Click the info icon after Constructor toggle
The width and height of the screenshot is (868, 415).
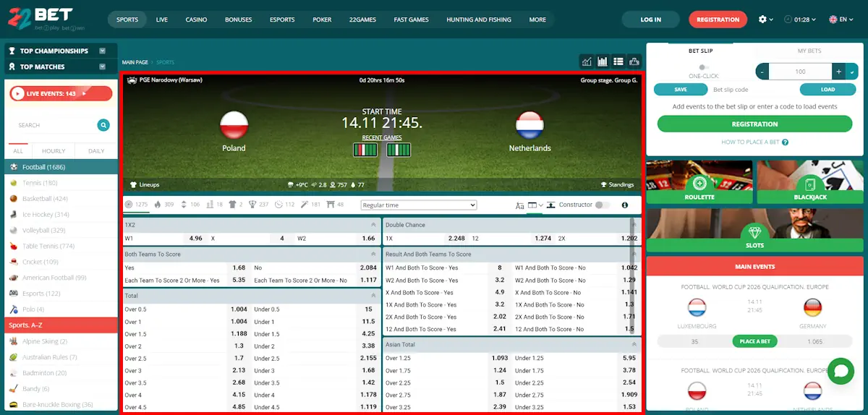point(624,205)
